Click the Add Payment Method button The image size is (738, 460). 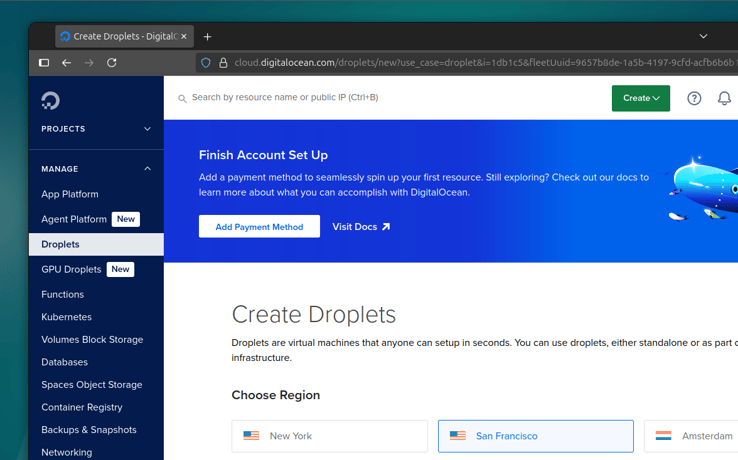[259, 226]
